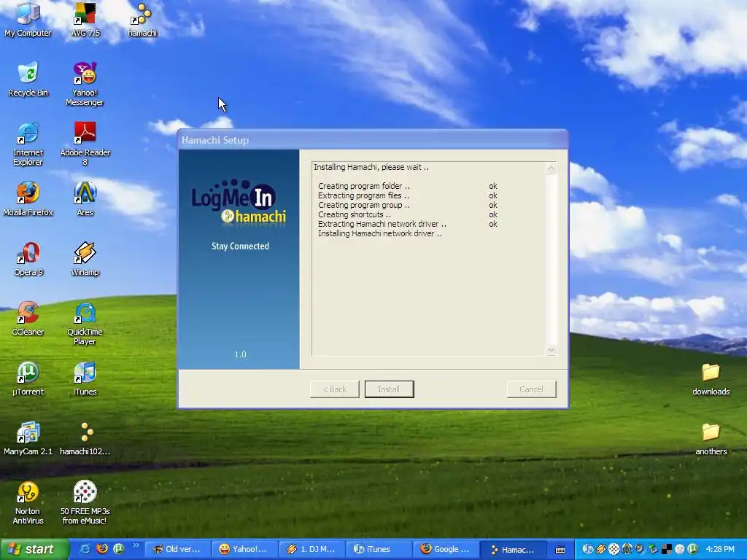Open the My Computer desktop icon
This screenshot has width=747, height=560.
click(x=28, y=19)
